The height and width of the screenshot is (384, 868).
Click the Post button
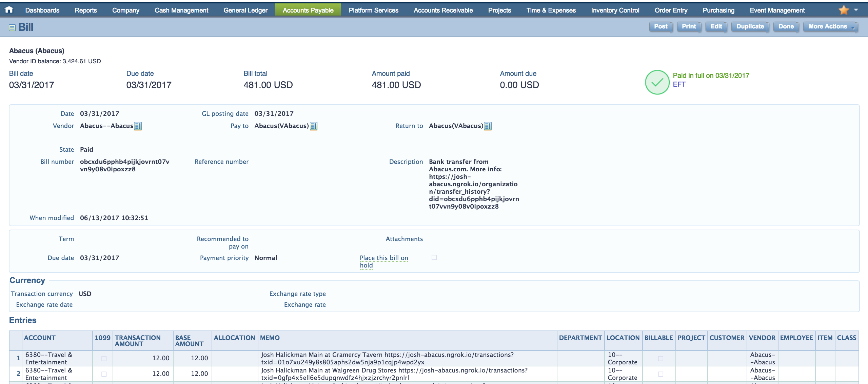pos(660,26)
